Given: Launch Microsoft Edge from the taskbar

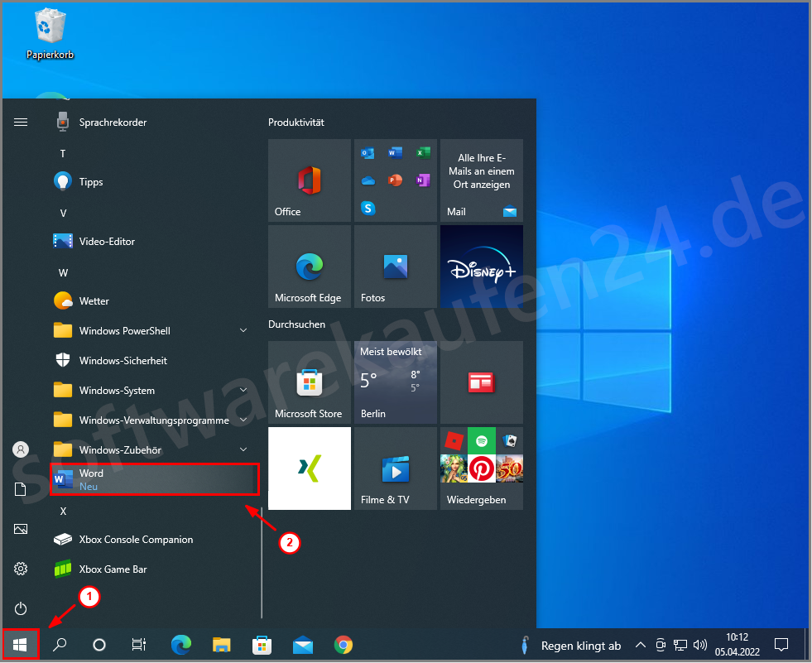Looking at the screenshot, I should pos(180,645).
